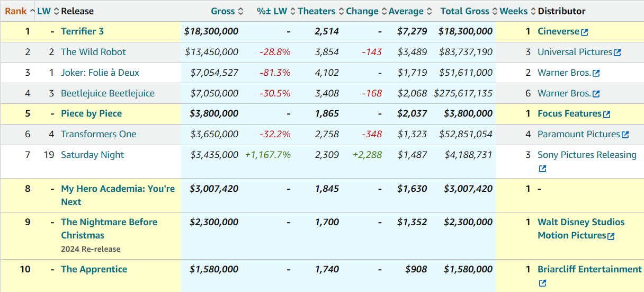Sort by Average column header

[406, 11]
